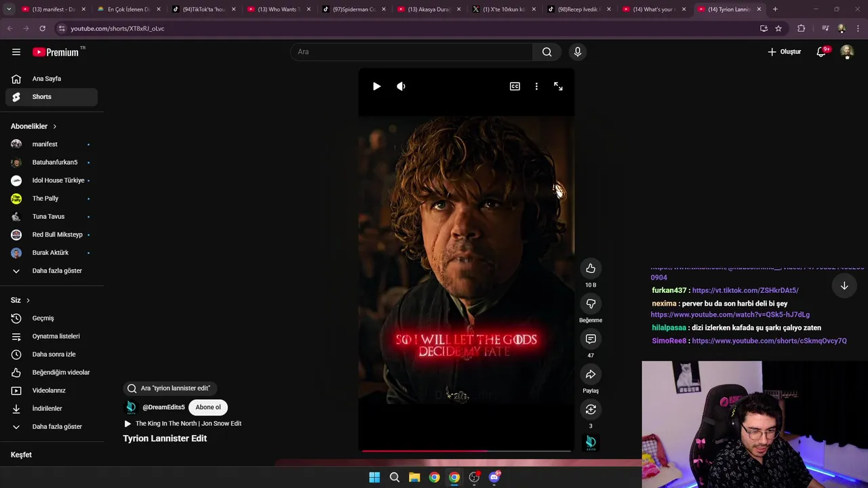The height and width of the screenshot is (488, 868).
Task: Play the Tyrion Lannister short
Action: pyautogui.click(x=376, y=87)
